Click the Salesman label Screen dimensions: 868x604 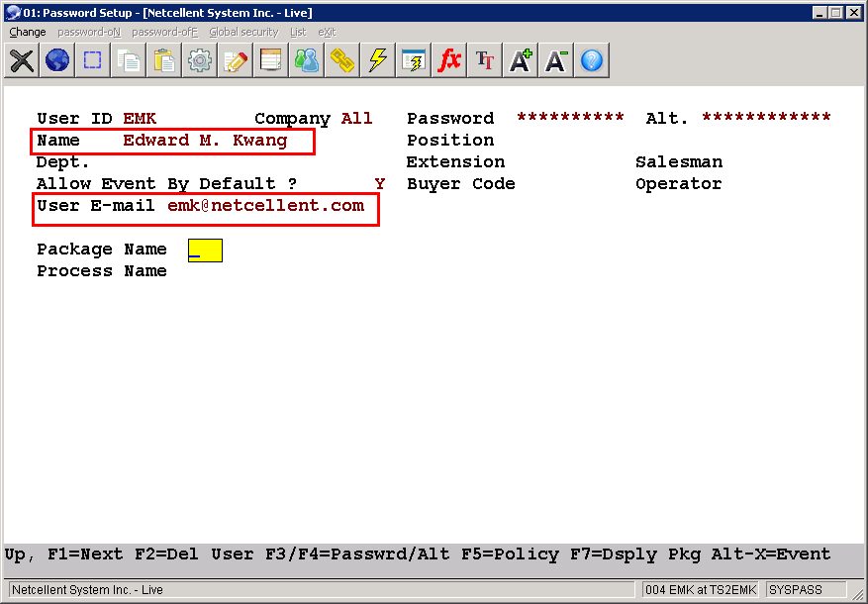[x=679, y=162]
